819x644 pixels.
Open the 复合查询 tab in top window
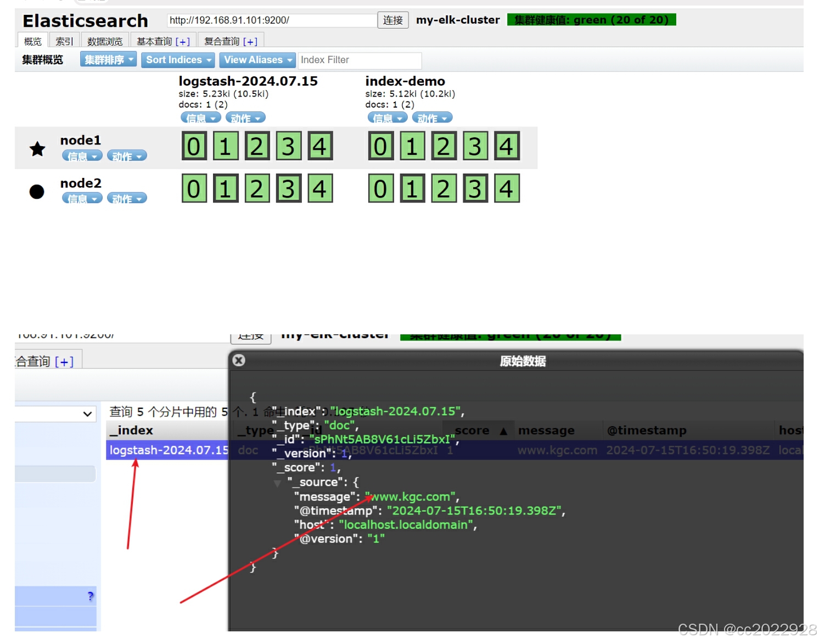[x=222, y=41]
